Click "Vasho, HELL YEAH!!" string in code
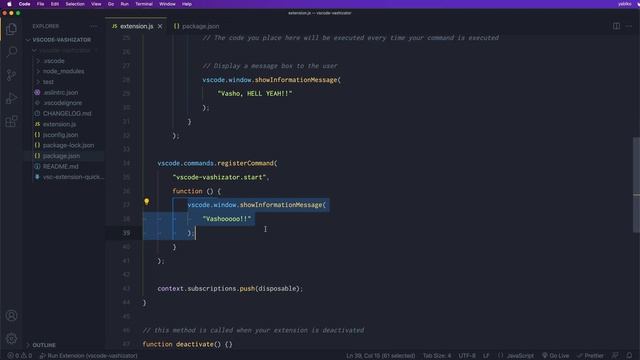 pyautogui.click(x=255, y=93)
